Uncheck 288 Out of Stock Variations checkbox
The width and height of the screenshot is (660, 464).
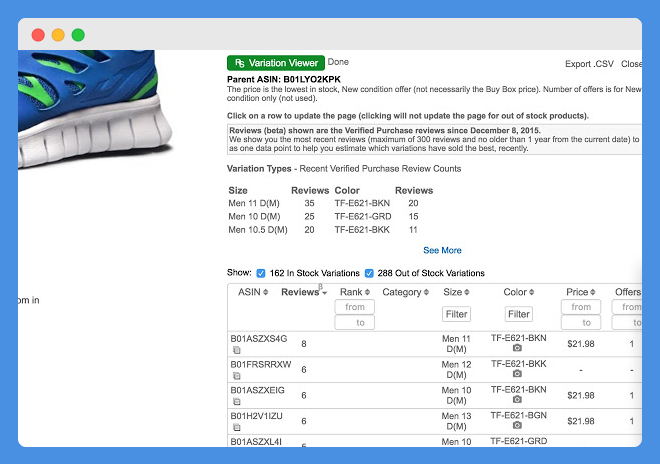[x=369, y=273]
